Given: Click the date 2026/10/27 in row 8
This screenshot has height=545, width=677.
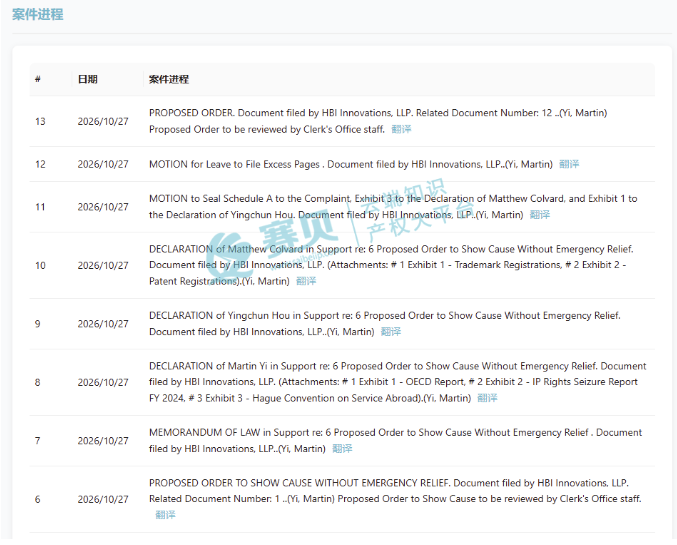Looking at the screenshot, I should coord(103,382).
